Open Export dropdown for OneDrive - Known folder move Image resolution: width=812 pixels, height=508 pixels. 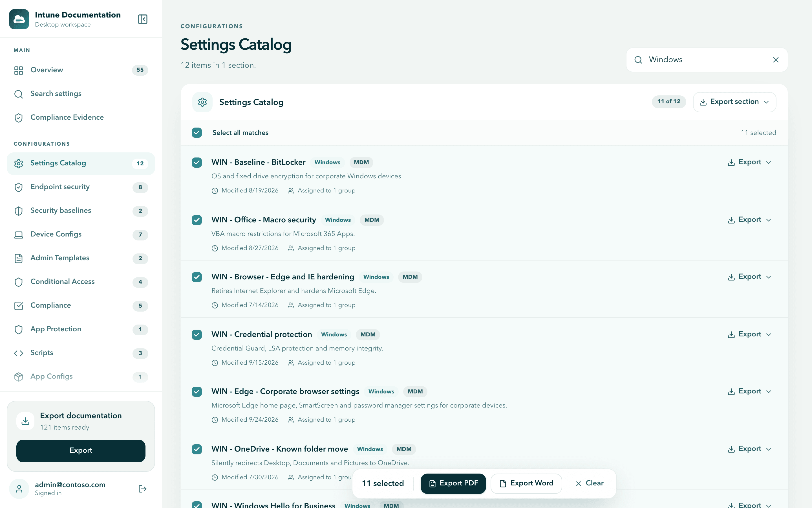click(750, 449)
